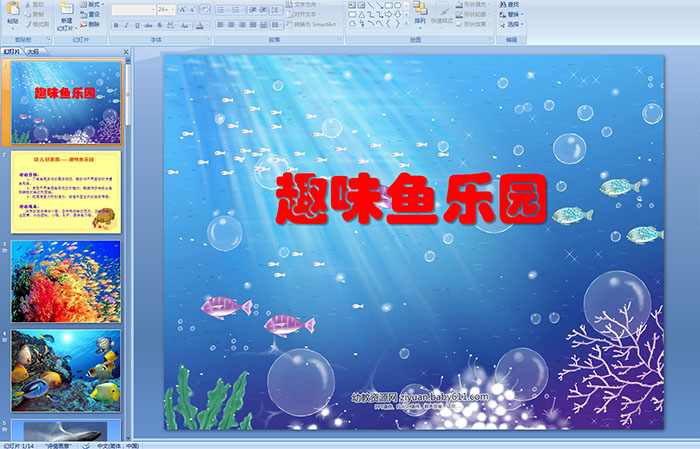Screen dimensions: 700x449
Task: Click the Delete (删除) slide button
Action: [90, 24]
